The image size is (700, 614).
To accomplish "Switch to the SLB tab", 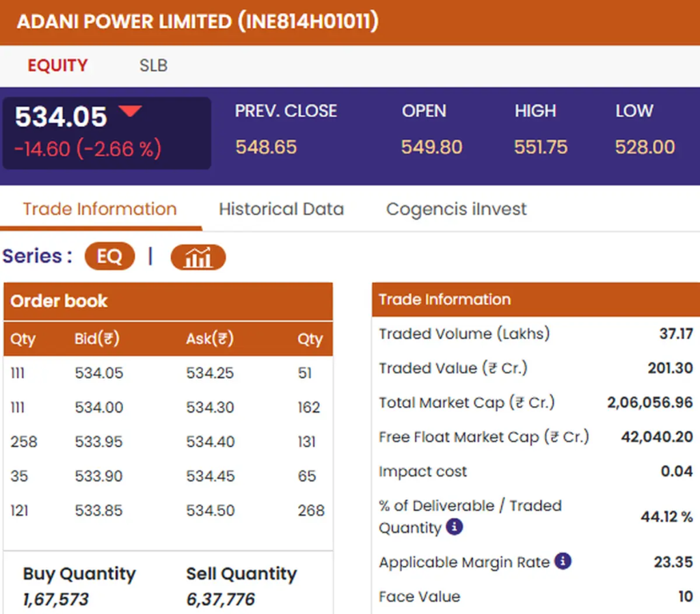I will 152,65.
